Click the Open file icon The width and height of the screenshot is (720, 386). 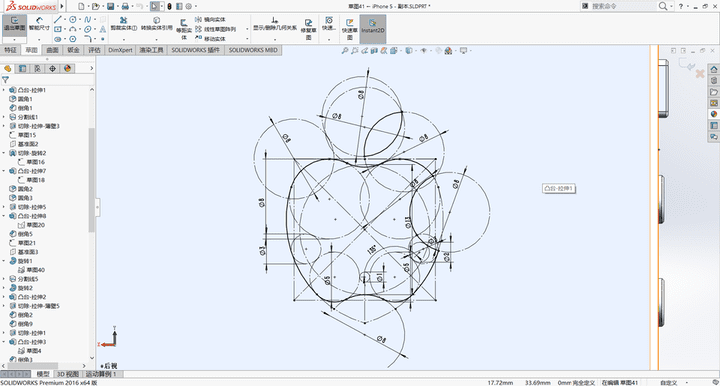[x=95, y=6]
